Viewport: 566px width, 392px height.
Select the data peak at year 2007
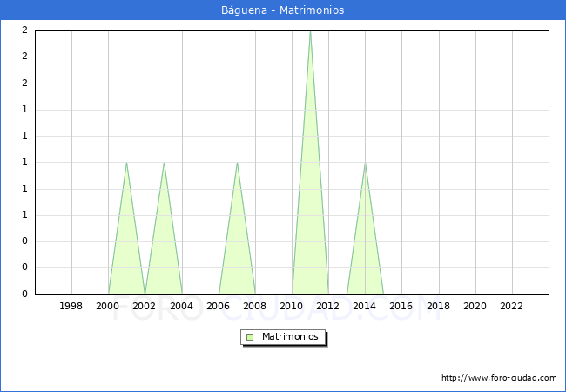coord(237,163)
